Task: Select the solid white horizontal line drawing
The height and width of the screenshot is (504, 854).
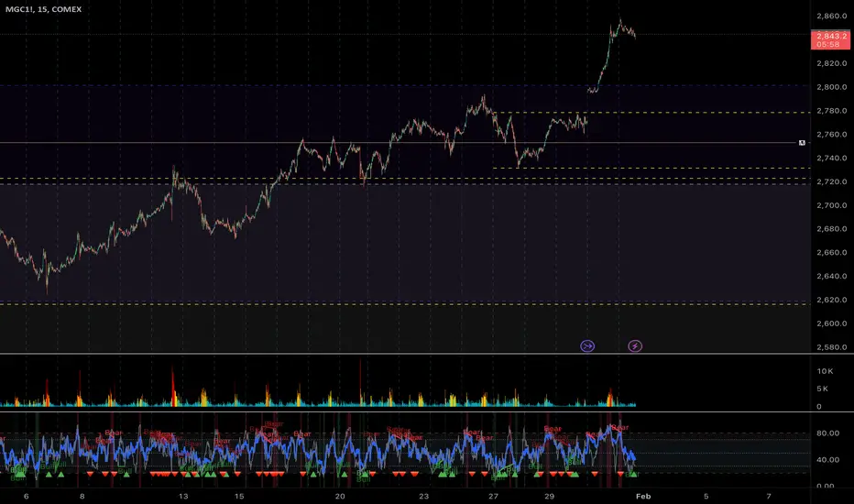Action: coord(398,143)
